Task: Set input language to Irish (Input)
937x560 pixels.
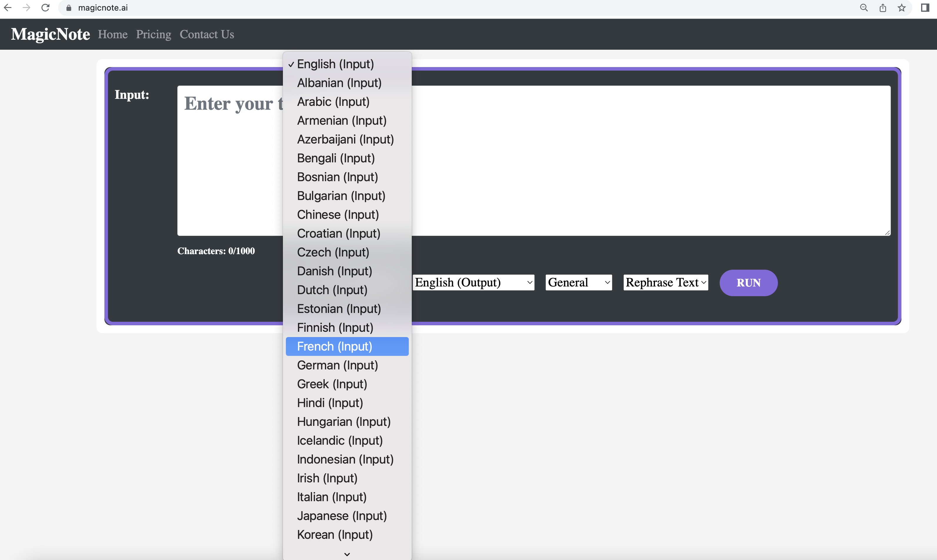Action: pos(347,479)
